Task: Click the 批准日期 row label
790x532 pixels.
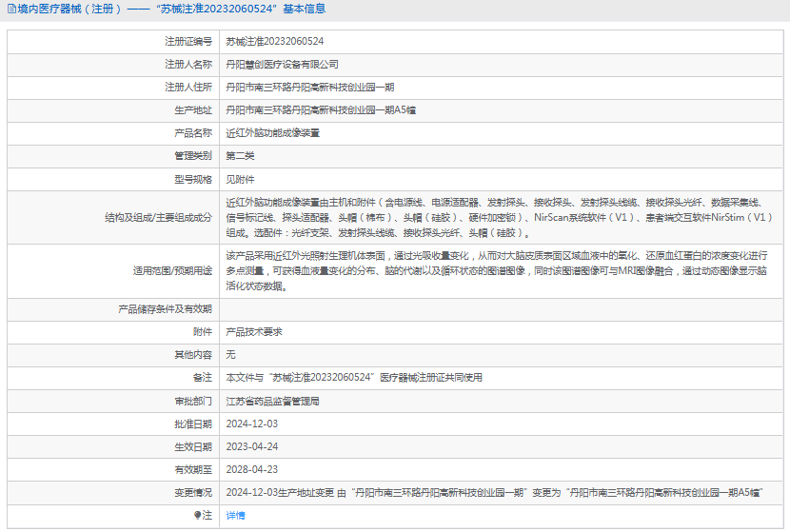Action: pyautogui.click(x=193, y=424)
